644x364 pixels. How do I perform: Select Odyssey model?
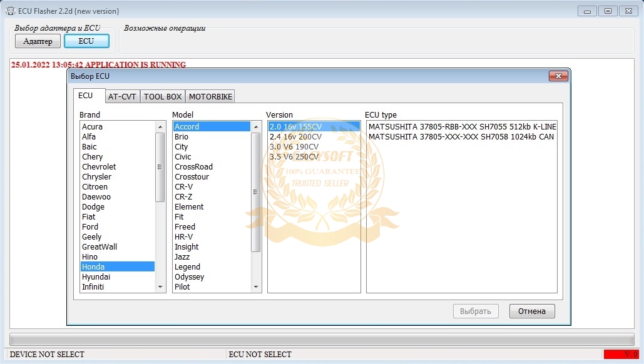click(x=212, y=276)
